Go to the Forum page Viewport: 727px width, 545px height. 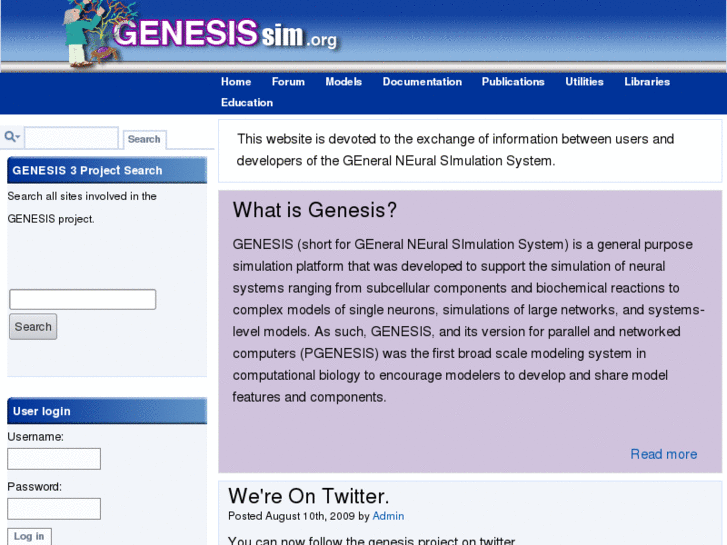288,82
